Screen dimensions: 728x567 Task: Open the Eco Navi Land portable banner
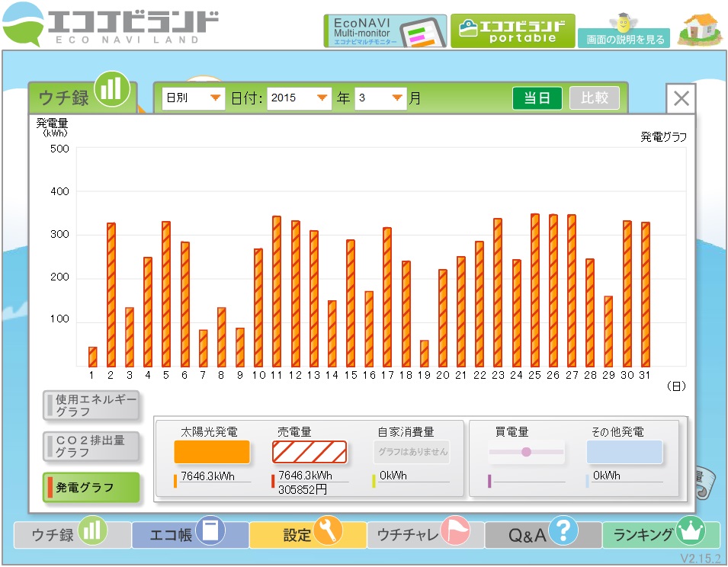pyautogui.click(x=512, y=31)
